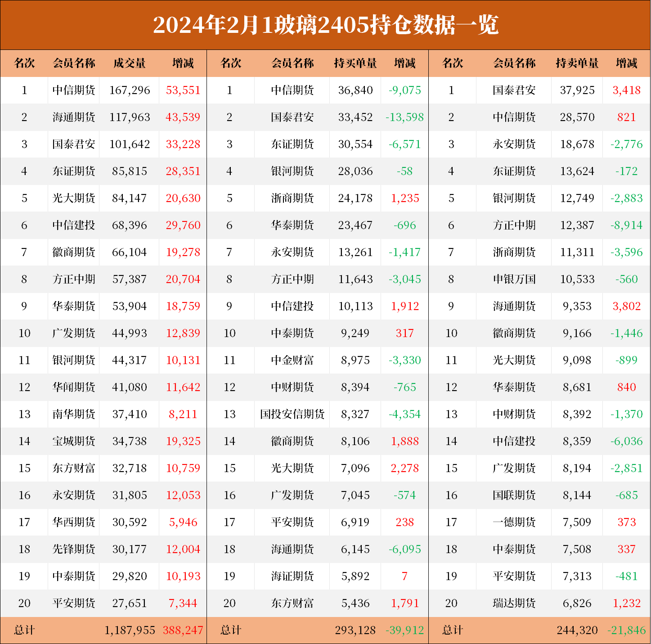651x644 pixels.
Task: Click the total volume 1,187,955
Action: 130,630
